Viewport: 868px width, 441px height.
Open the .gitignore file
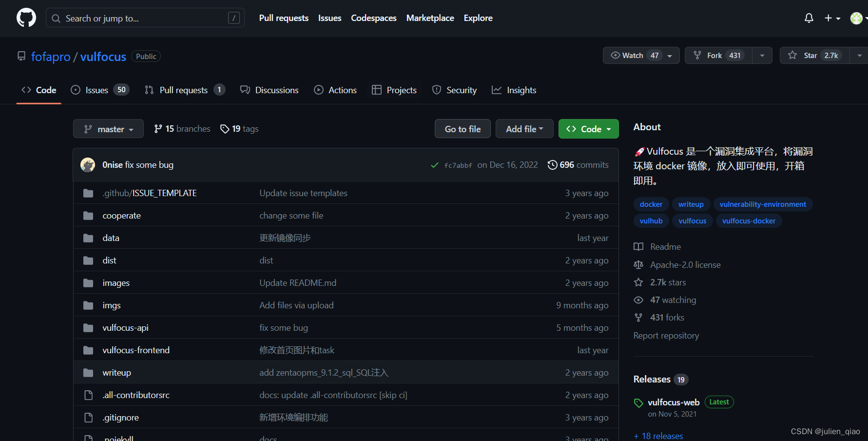click(121, 418)
